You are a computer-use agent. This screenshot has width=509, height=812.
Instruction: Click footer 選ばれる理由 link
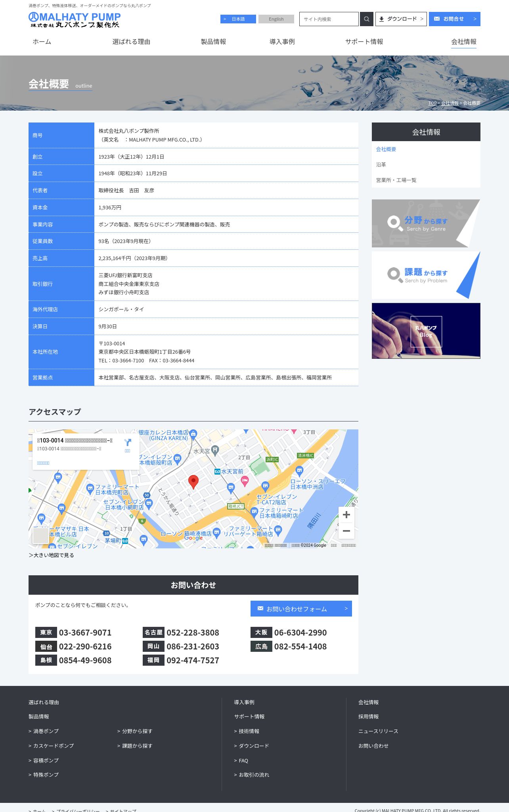click(x=44, y=702)
